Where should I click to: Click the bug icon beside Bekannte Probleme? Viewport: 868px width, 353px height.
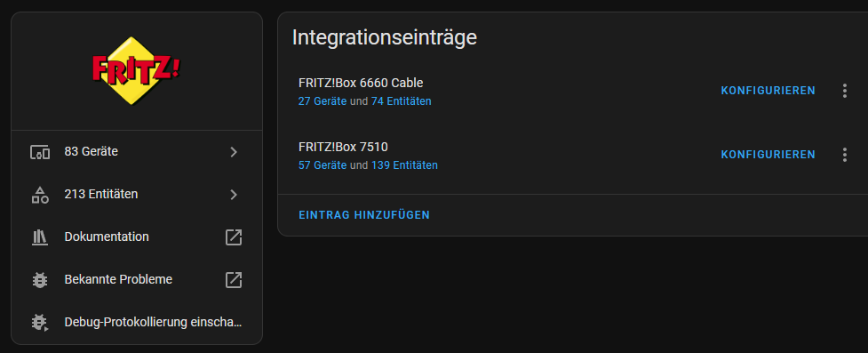coord(40,280)
